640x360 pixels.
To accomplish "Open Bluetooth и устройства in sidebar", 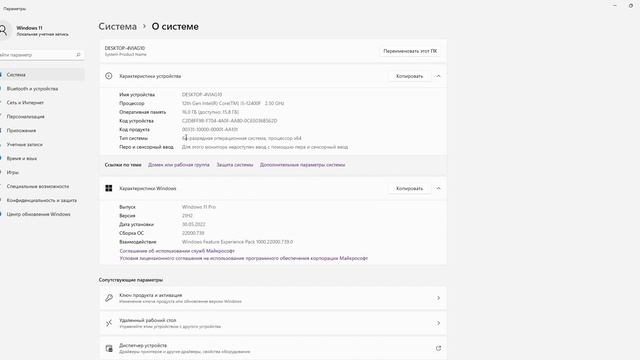I will [42, 89].
